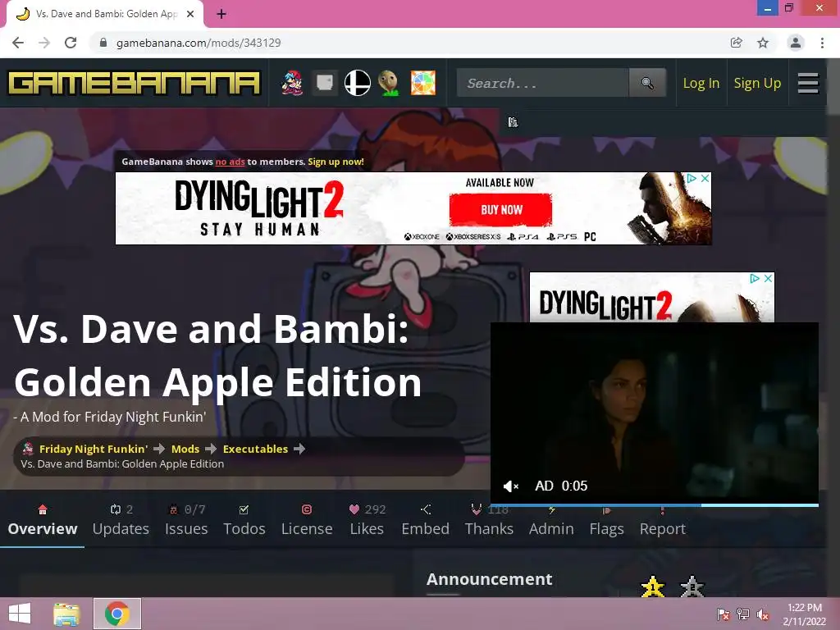The image size is (840, 630).
Task: Click the small document icon below header
Action: click(513, 122)
